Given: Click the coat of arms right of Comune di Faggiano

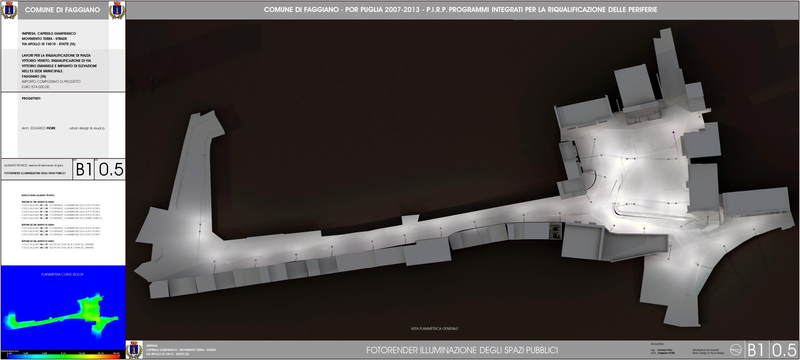Looking at the screenshot, I should point(117,10).
